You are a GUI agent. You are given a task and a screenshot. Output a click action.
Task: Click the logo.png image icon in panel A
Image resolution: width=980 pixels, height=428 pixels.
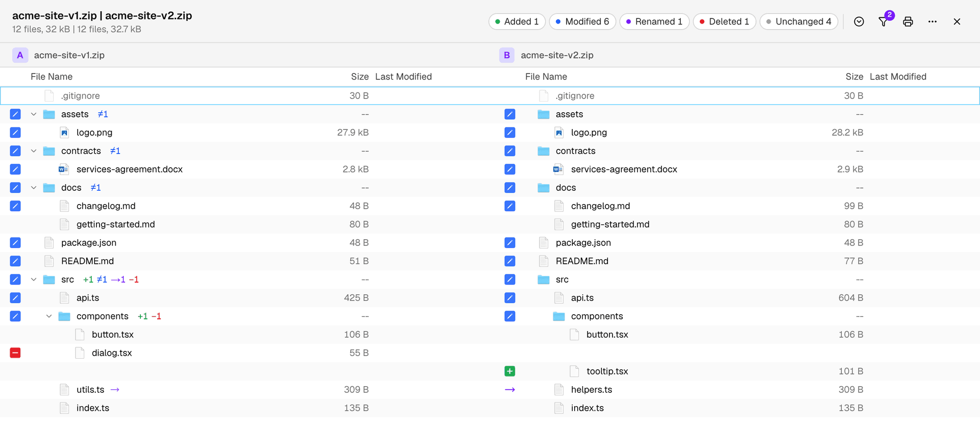(64, 132)
